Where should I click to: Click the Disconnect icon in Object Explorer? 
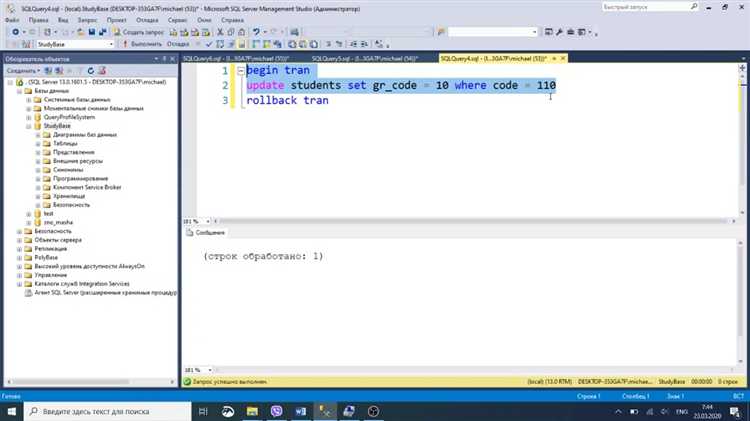pos(59,71)
